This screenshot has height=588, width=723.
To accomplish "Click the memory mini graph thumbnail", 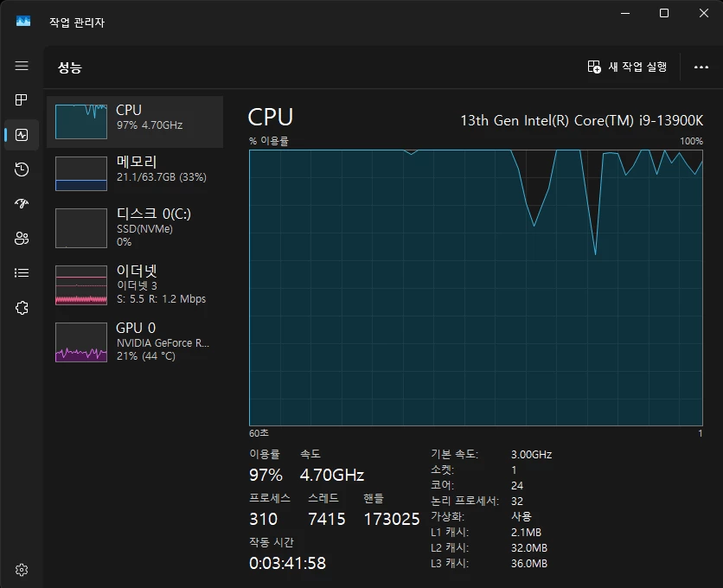I will (x=81, y=174).
